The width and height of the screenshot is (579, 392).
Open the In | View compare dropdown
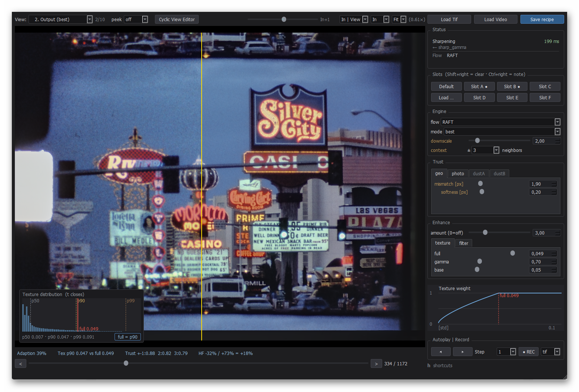354,19
